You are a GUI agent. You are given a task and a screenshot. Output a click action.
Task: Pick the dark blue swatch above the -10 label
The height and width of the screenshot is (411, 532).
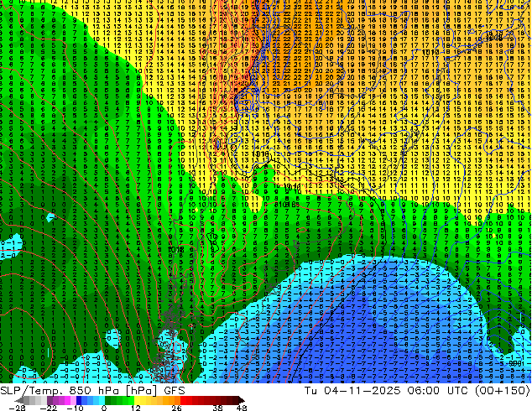point(79,400)
